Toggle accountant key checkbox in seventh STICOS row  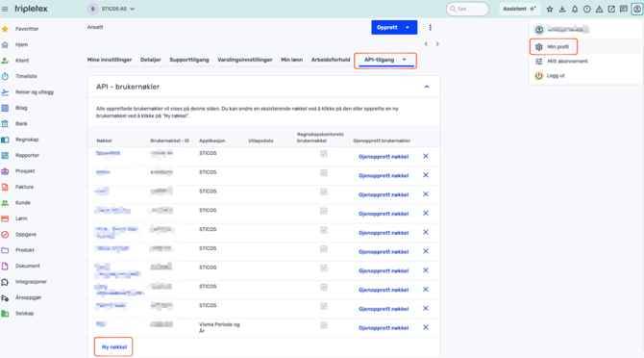[x=324, y=268]
